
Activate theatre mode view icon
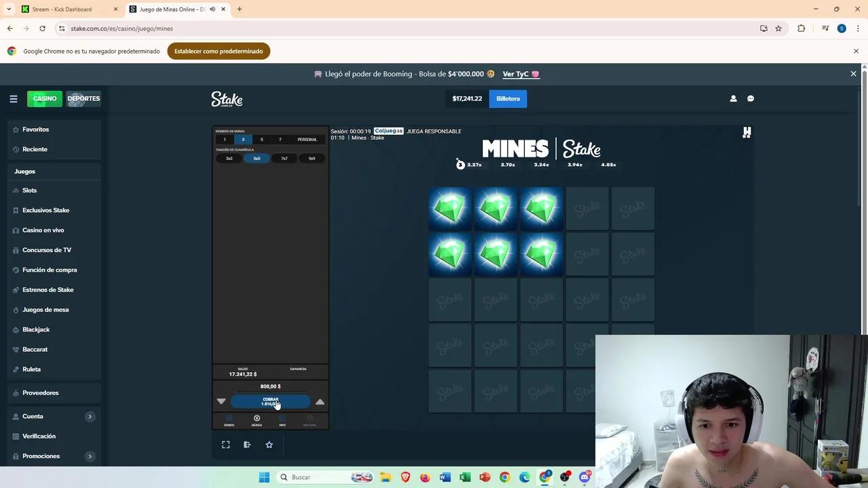point(247,445)
